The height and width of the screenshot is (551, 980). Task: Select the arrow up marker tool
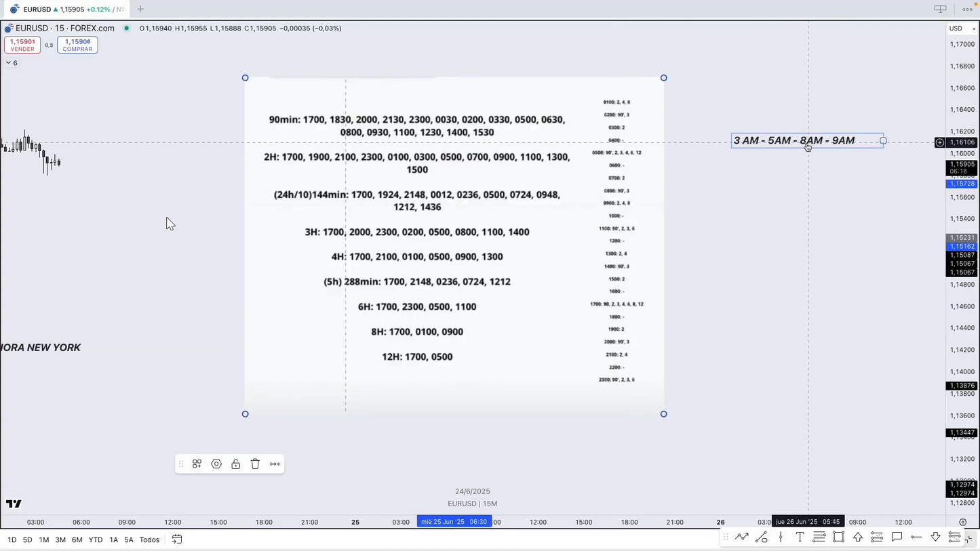coord(858,537)
